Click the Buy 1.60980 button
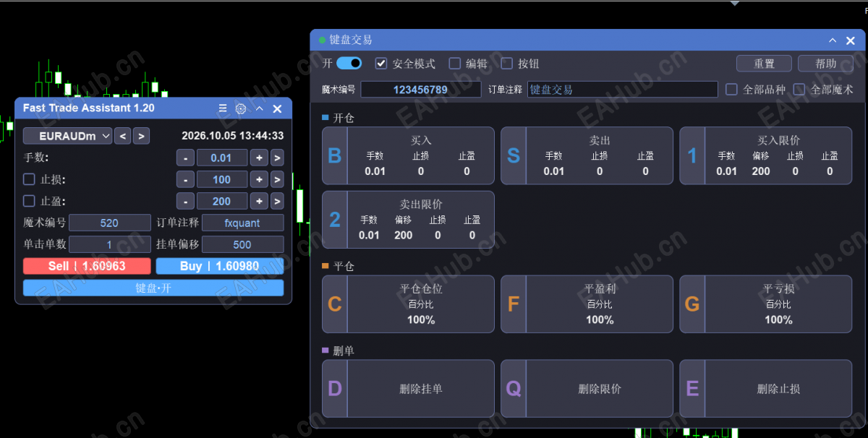The width and height of the screenshot is (868, 438). tap(220, 266)
